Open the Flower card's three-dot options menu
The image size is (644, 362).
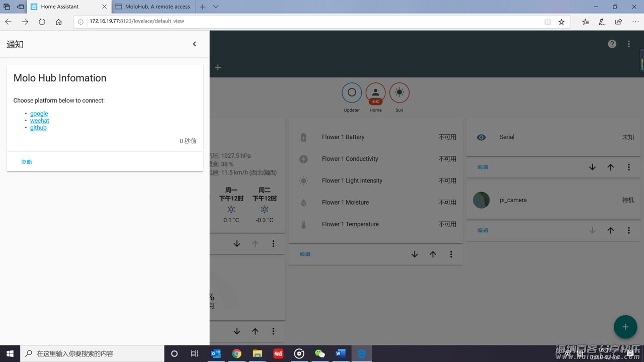coord(451,254)
